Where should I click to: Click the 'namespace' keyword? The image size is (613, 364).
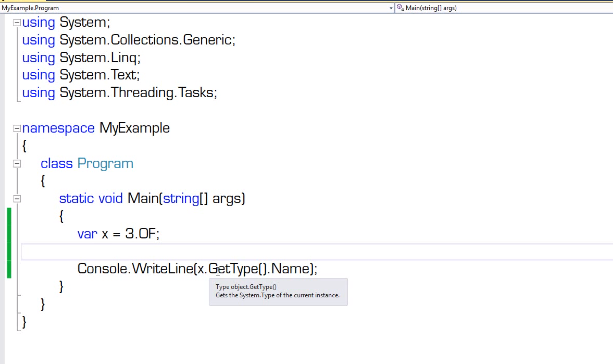coord(58,128)
